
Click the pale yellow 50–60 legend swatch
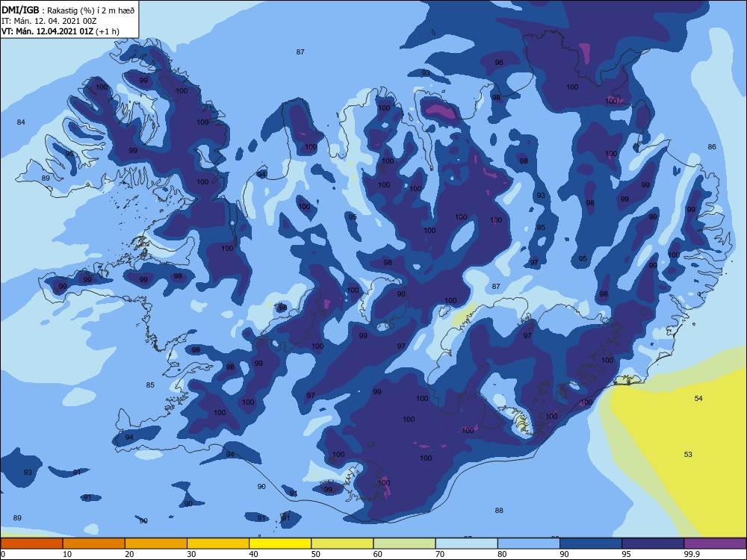tap(342, 544)
